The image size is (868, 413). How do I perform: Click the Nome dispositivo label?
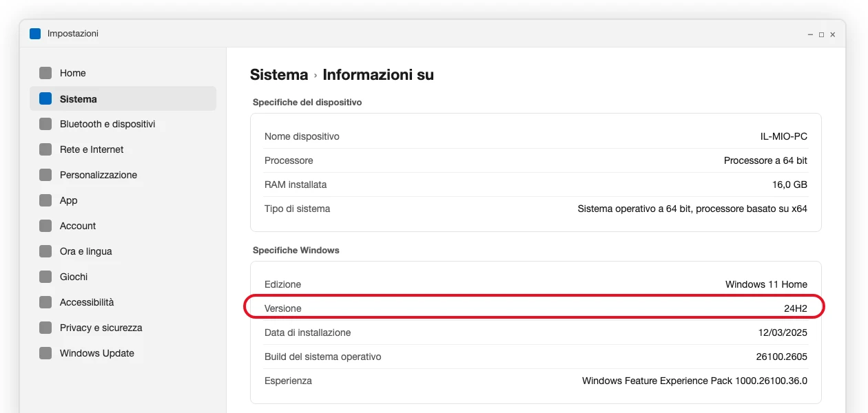click(302, 136)
